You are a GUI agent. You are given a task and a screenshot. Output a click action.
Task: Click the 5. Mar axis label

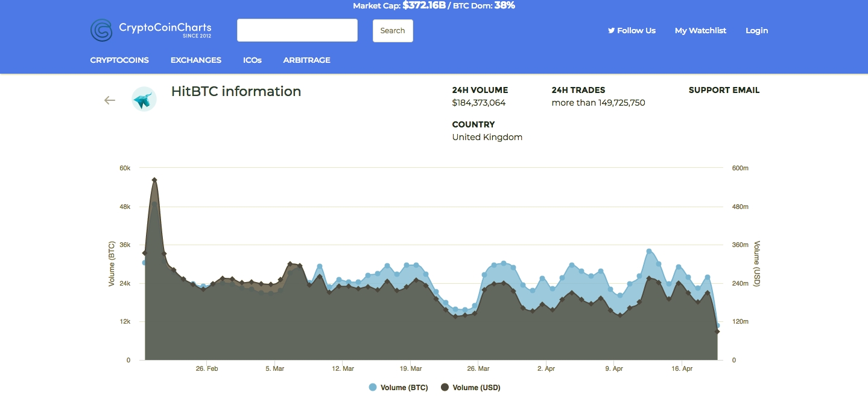click(275, 368)
